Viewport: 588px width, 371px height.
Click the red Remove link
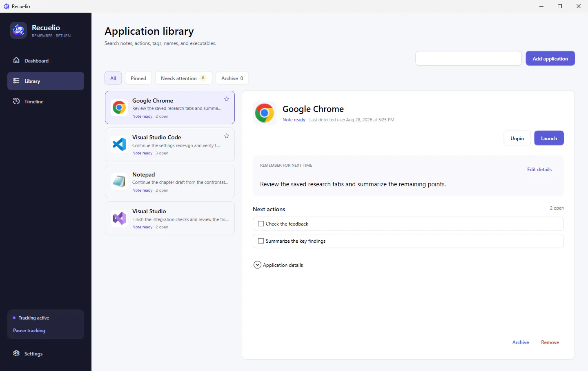coord(550,342)
